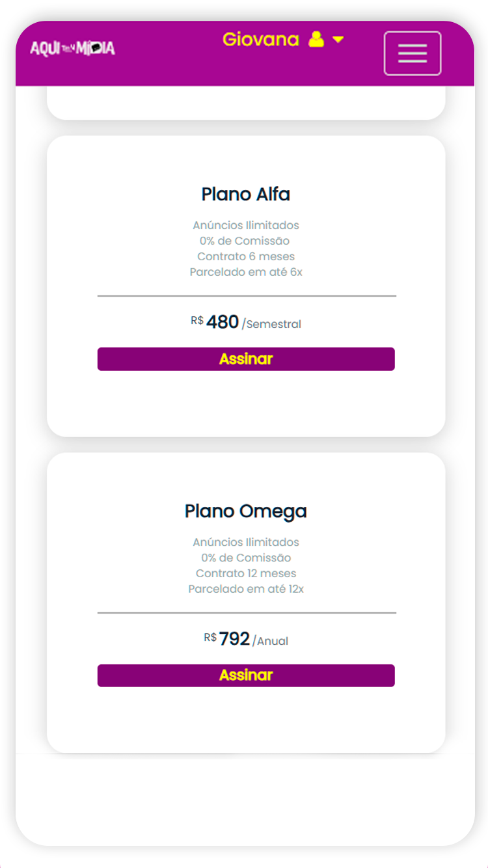The width and height of the screenshot is (488, 868).
Task: Open the hamburger navigation menu
Action: (413, 53)
